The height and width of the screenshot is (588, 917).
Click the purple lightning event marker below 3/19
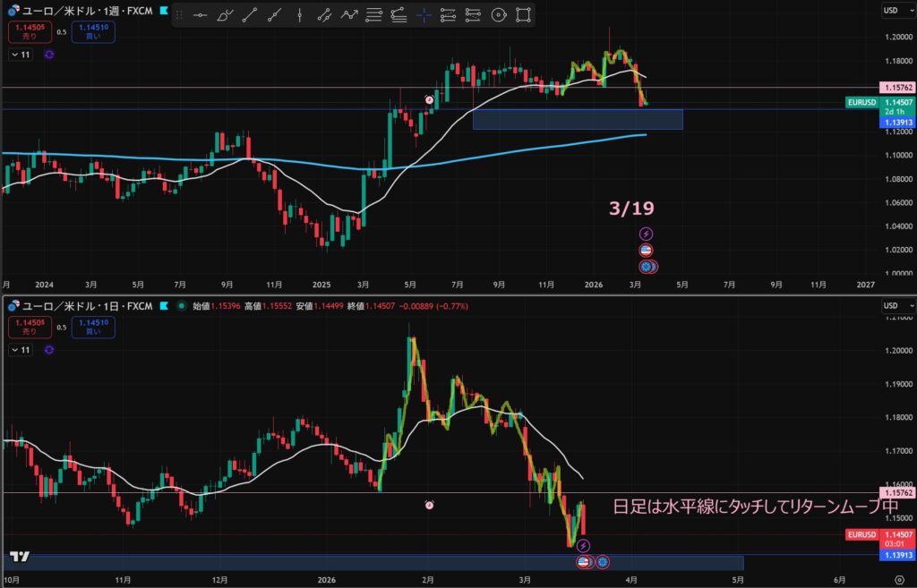point(647,234)
